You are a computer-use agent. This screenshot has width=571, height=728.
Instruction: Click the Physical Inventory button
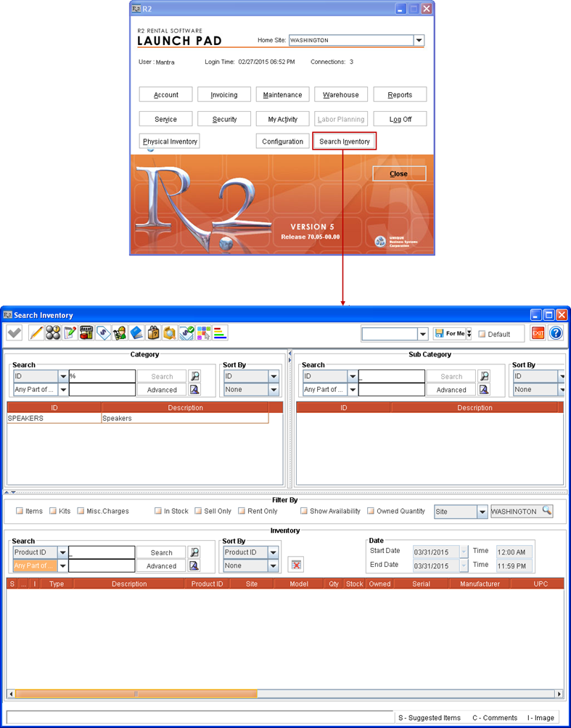point(170,141)
